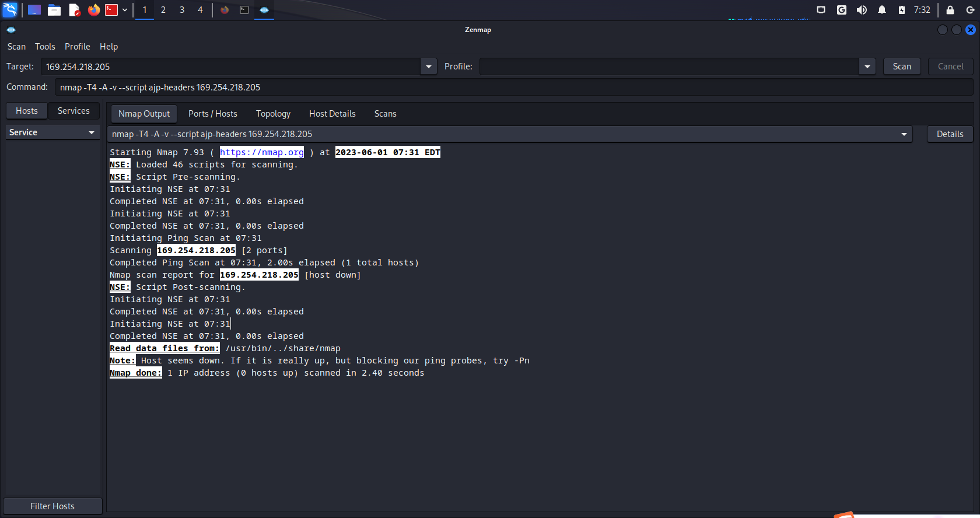Click the https://nmap.org link

click(x=262, y=152)
